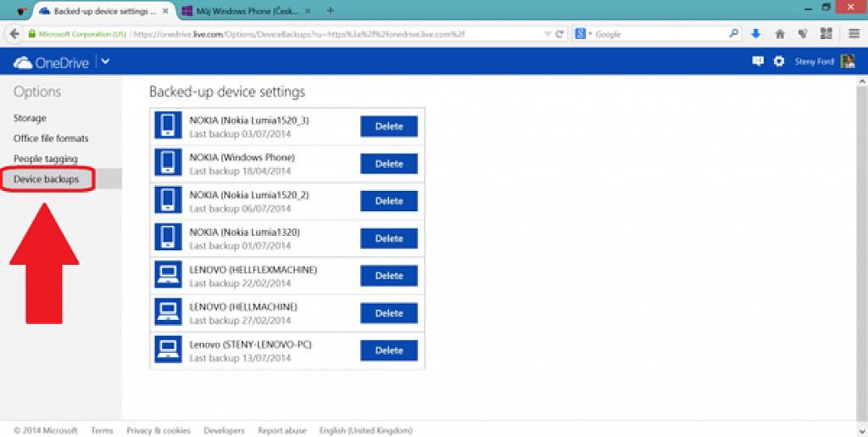Screen dimensions: 868x437
Task: Click laptop icon for STENY-LENOVO-PC
Action: pos(169,350)
